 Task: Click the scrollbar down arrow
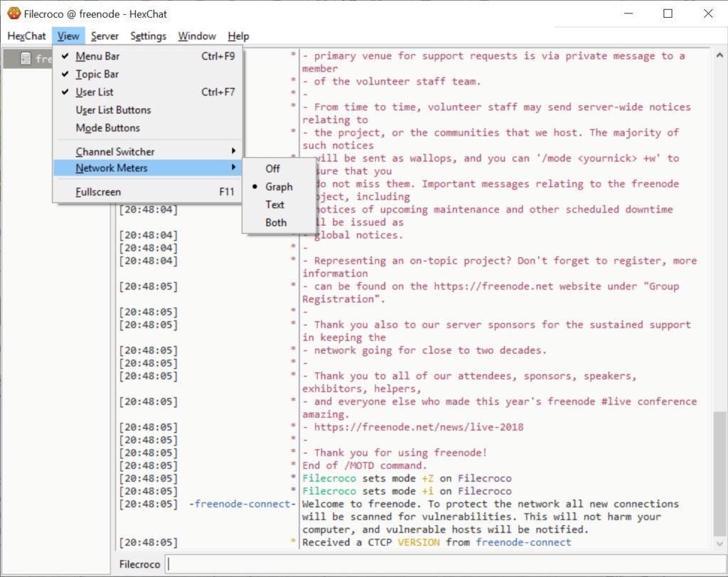point(719,543)
